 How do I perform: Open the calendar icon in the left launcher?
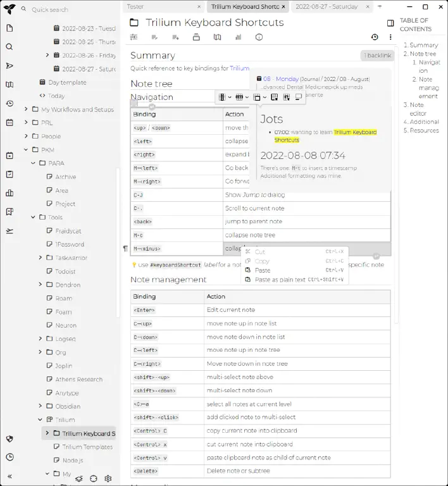[9, 122]
